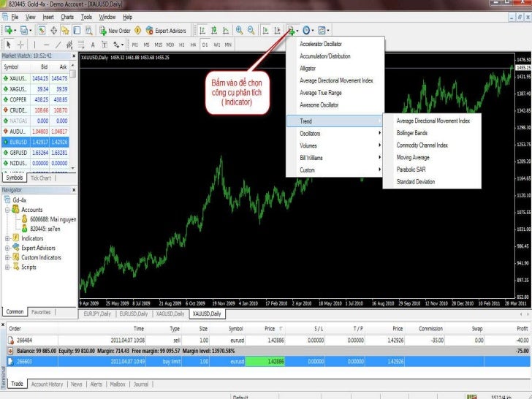The width and height of the screenshot is (532, 399).
Task: Select the Equidistant Channel tool
Action: click(x=69, y=45)
